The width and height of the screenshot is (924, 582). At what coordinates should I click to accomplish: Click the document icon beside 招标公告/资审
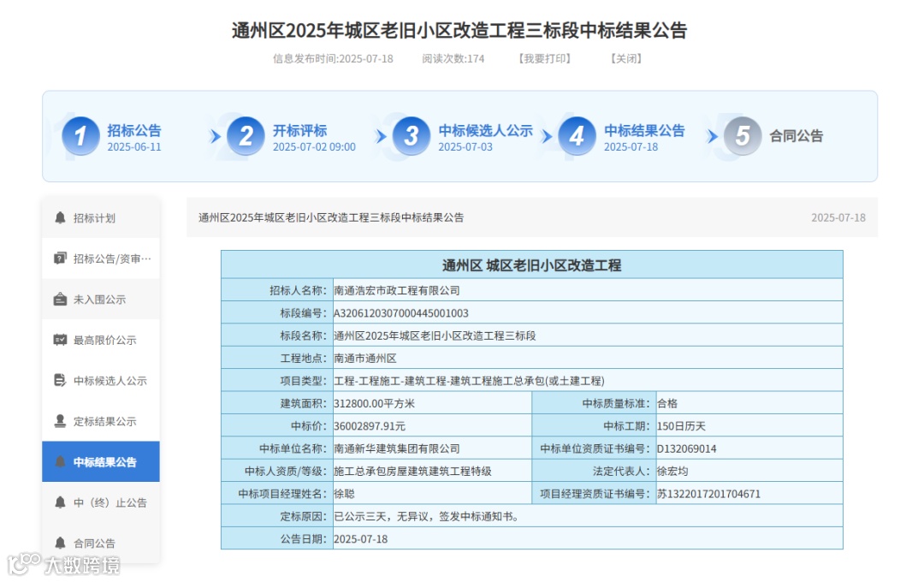point(60,258)
